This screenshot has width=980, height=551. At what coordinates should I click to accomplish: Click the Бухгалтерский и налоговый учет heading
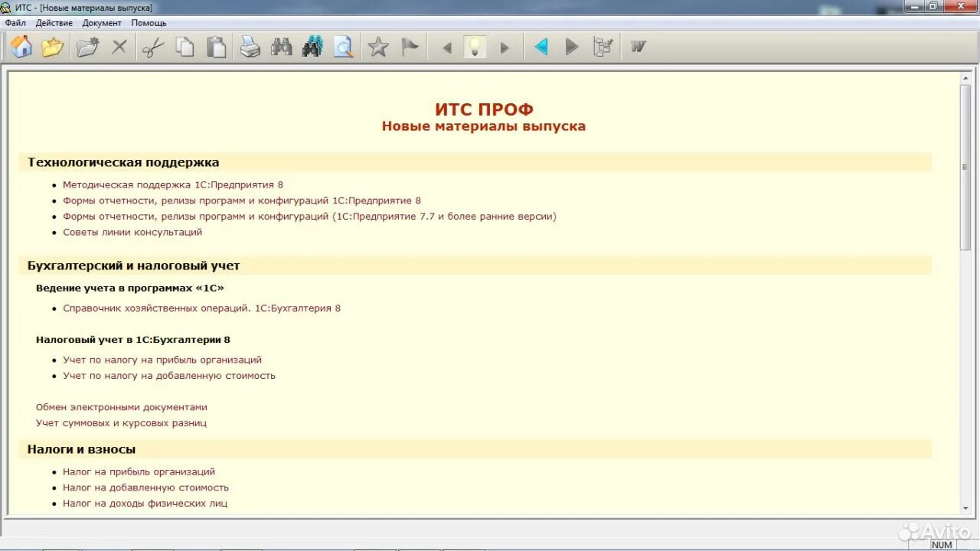coord(133,266)
